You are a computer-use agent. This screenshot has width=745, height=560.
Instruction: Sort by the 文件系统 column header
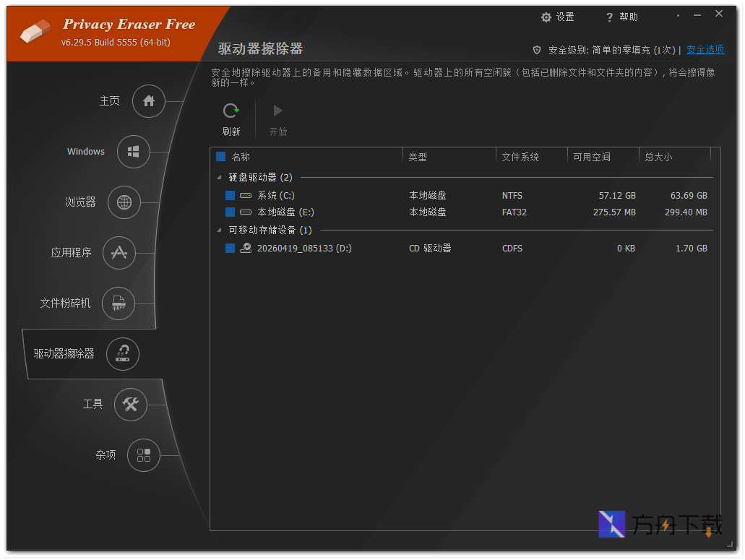tap(520, 157)
